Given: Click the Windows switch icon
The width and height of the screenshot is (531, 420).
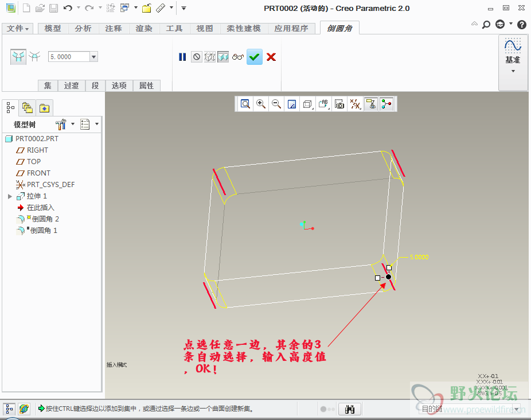Looking at the screenshot, I should point(125,8).
